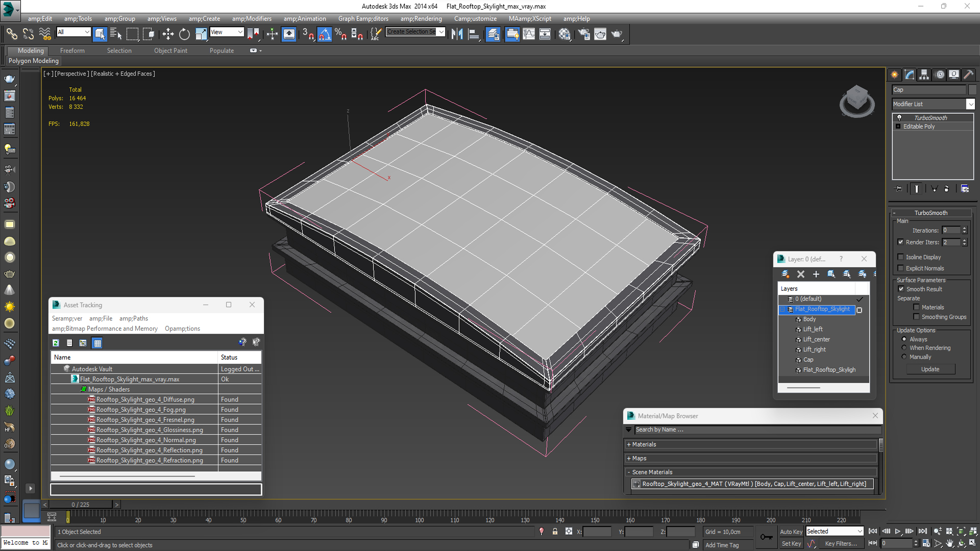Open the Material Editor icon
Screen dimensions: 980x551
click(564, 34)
